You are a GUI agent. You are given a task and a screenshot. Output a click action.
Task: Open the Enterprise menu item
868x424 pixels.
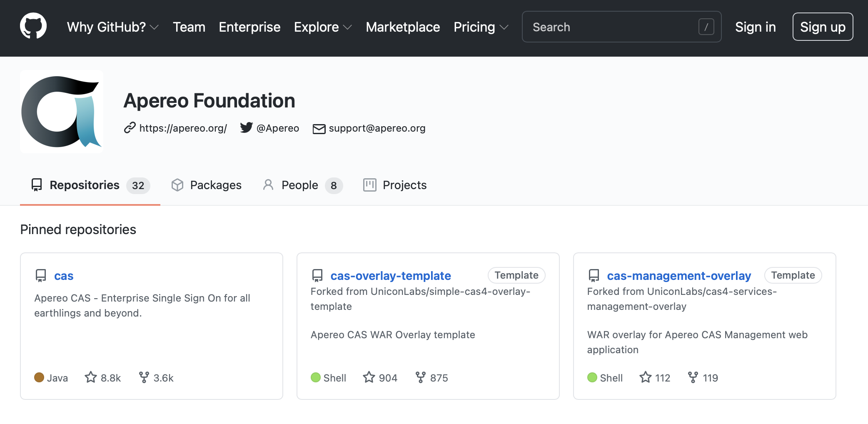(249, 27)
